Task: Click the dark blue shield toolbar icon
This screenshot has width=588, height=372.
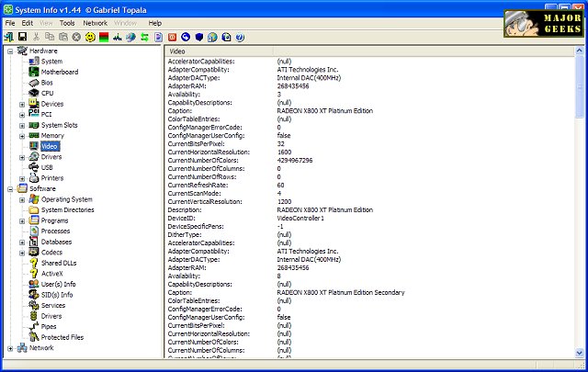Action: (x=199, y=37)
